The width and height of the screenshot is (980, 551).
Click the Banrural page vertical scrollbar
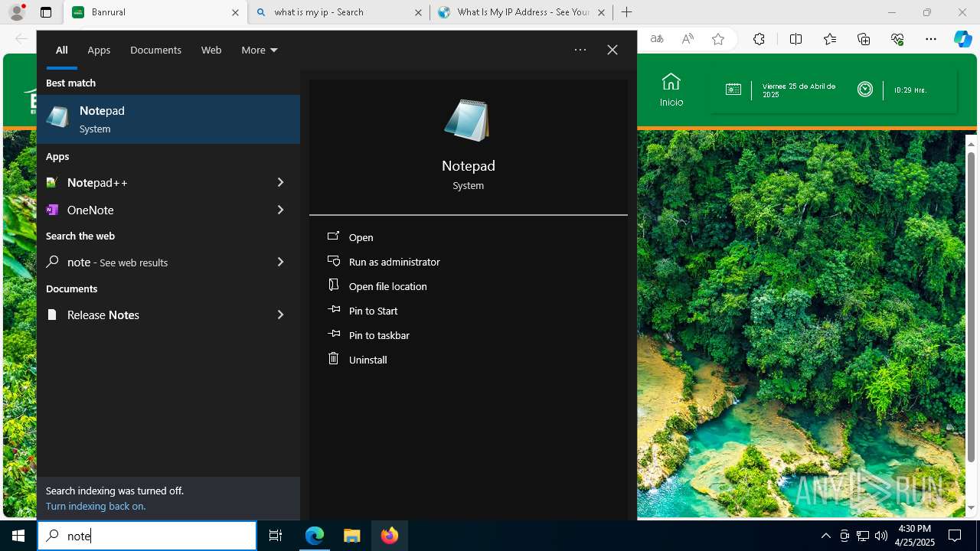coord(971,306)
